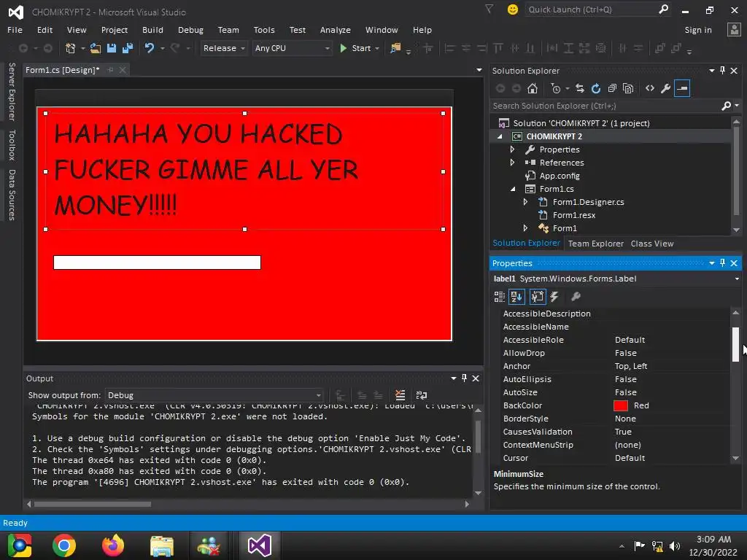The width and height of the screenshot is (747, 560).
Task: Toggle word wrap in Output window
Action: coord(422,395)
